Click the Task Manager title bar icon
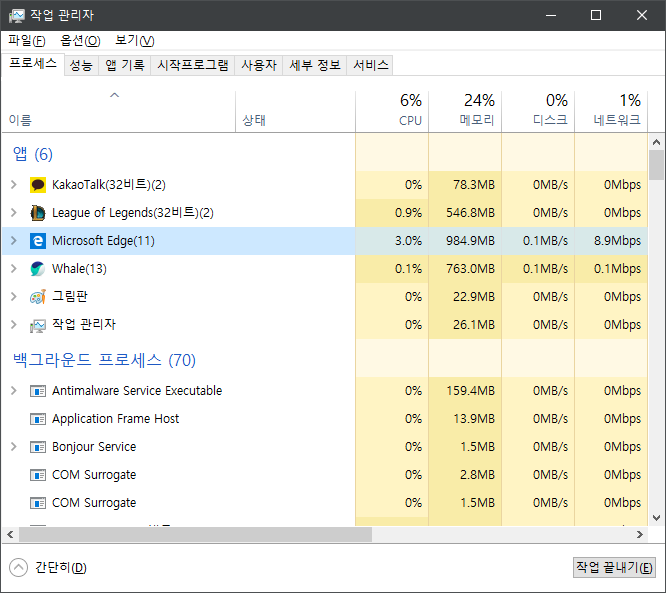This screenshot has width=666, height=593. point(17,16)
